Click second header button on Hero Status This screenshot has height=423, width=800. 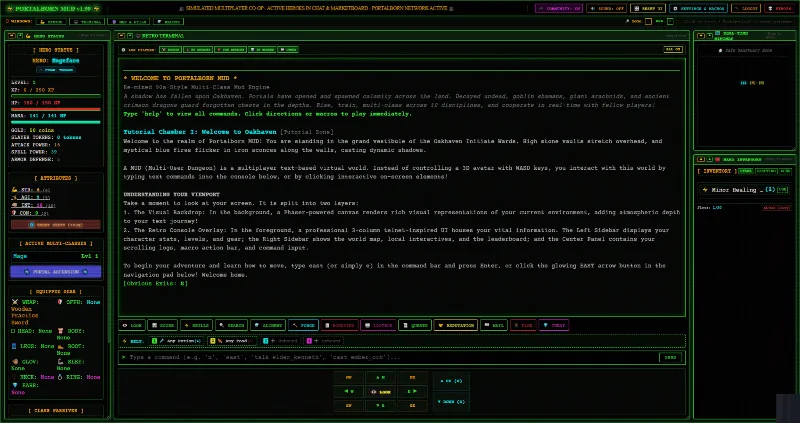tap(20, 36)
